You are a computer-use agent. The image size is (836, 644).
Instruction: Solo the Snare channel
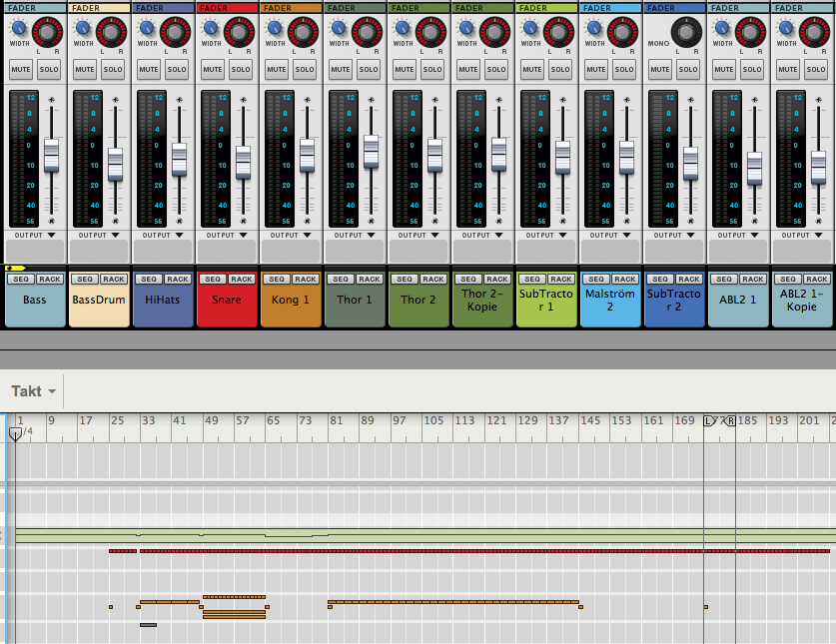241,69
